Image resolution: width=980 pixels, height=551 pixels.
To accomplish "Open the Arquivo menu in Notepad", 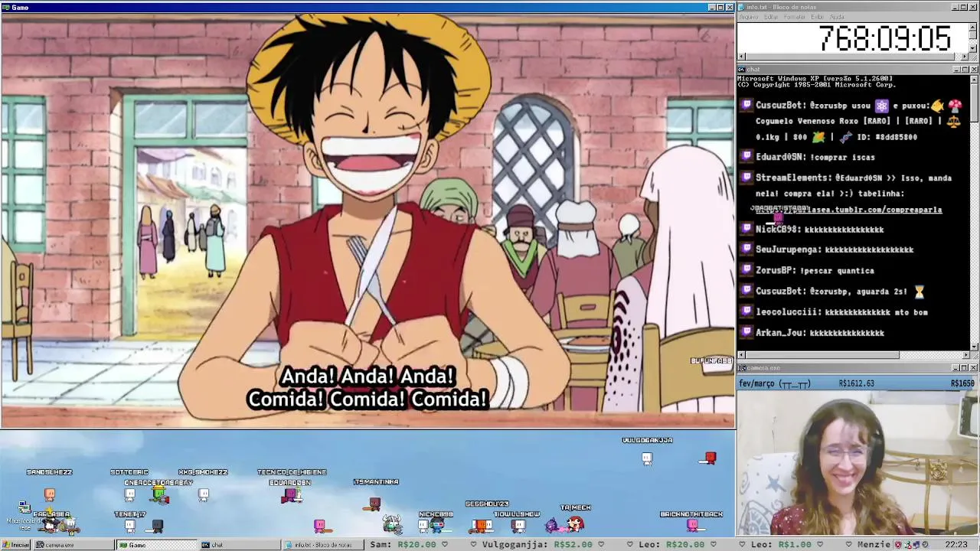I will [749, 17].
